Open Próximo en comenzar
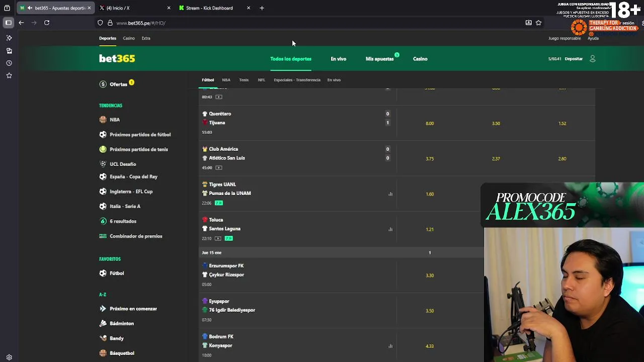 pos(133,309)
